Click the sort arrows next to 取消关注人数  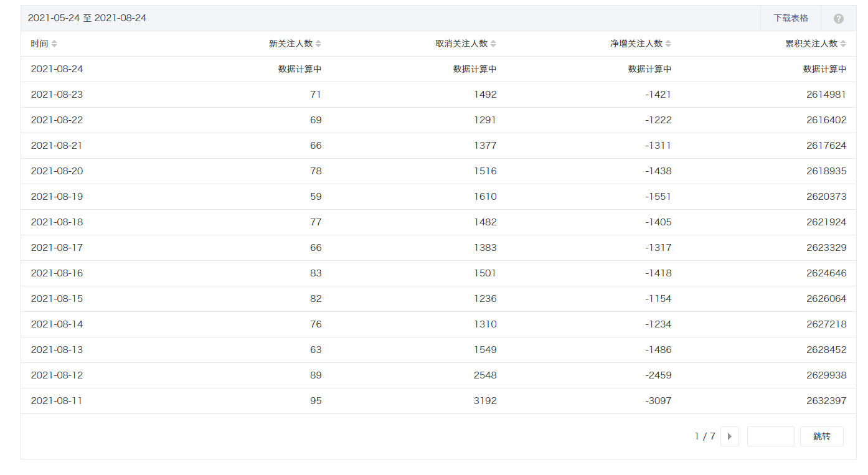493,44
